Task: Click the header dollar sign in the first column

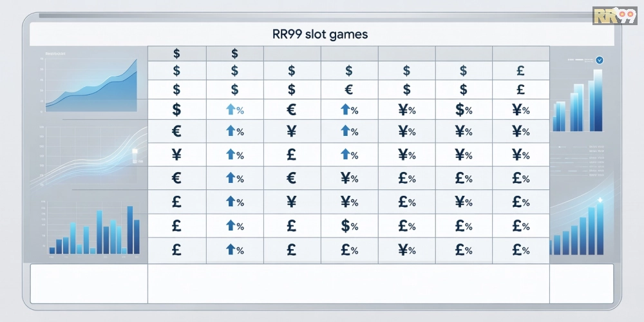Action: pos(176,53)
